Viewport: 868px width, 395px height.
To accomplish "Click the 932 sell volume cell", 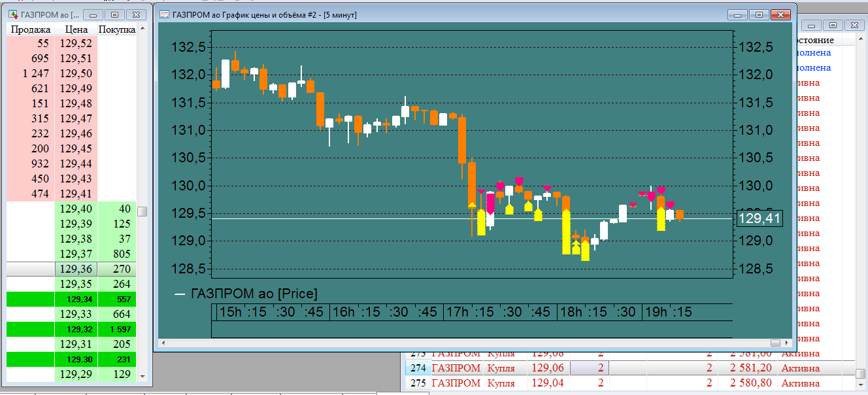I will (31, 163).
